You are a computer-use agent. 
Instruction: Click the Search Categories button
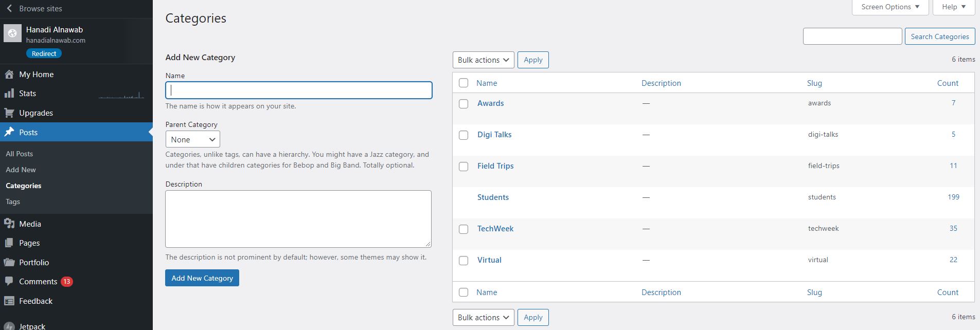pos(939,36)
